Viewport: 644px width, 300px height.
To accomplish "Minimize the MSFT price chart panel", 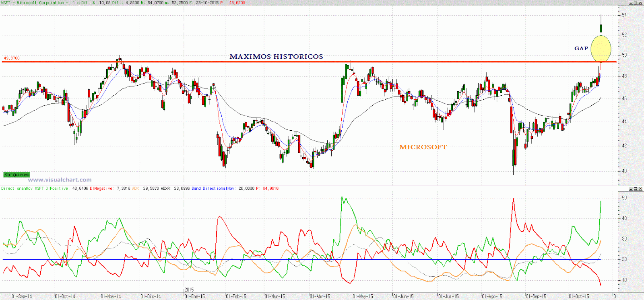I will tap(631, 3).
